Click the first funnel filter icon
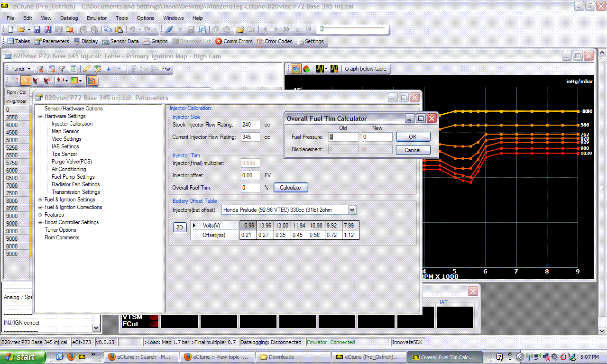Screen dimensions: 607x364 click(x=41, y=69)
